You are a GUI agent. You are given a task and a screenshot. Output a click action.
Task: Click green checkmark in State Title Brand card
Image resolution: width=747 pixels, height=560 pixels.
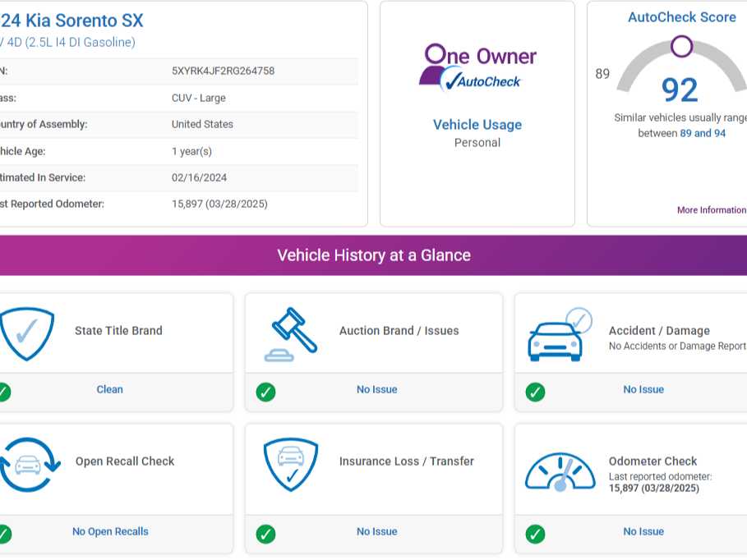(4, 392)
